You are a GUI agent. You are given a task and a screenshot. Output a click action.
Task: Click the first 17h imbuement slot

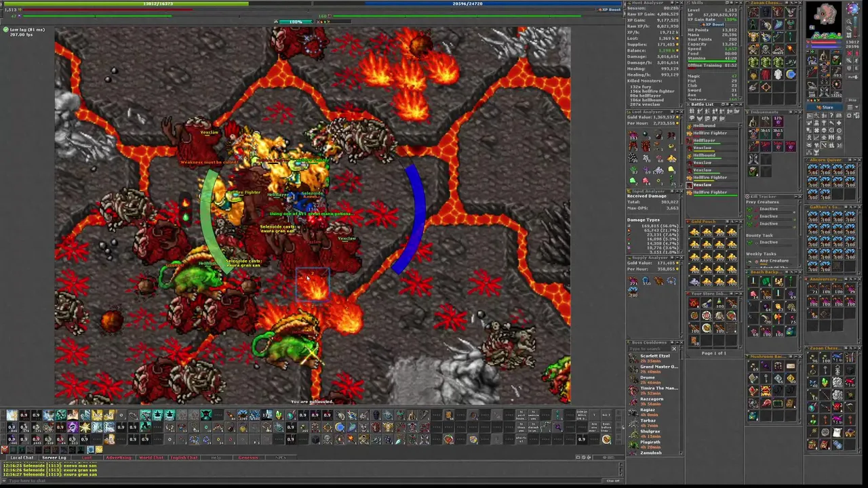[x=765, y=121]
